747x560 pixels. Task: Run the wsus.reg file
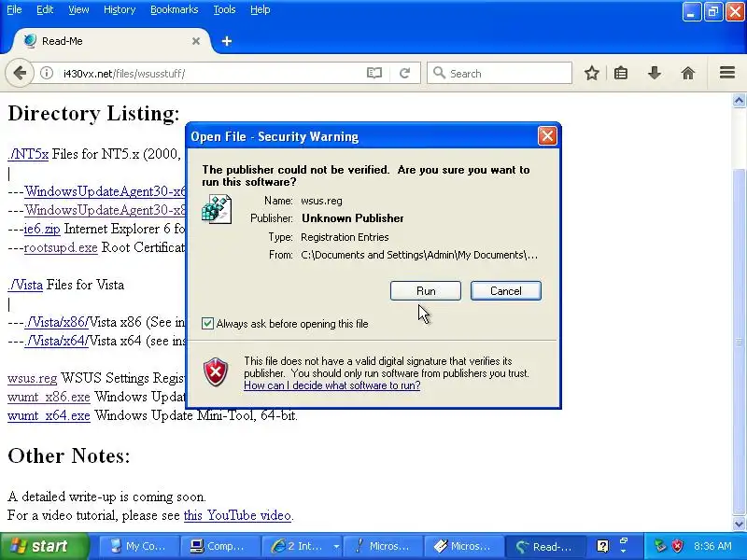pyautogui.click(x=426, y=291)
